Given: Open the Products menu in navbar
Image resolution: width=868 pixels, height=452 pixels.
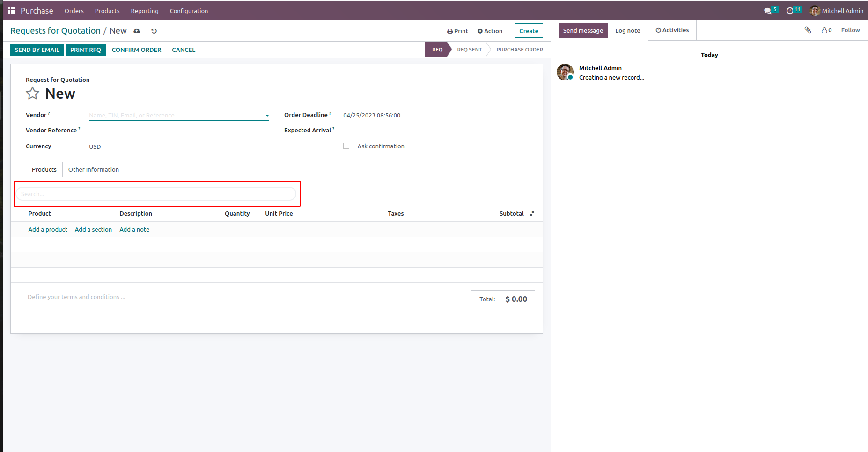Looking at the screenshot, I should tap(107, 11).
